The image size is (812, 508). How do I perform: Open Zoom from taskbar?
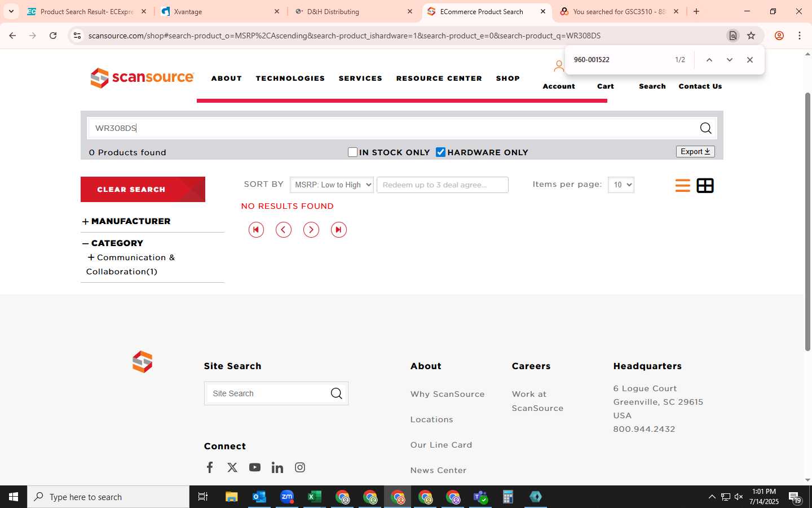[287, 497]
